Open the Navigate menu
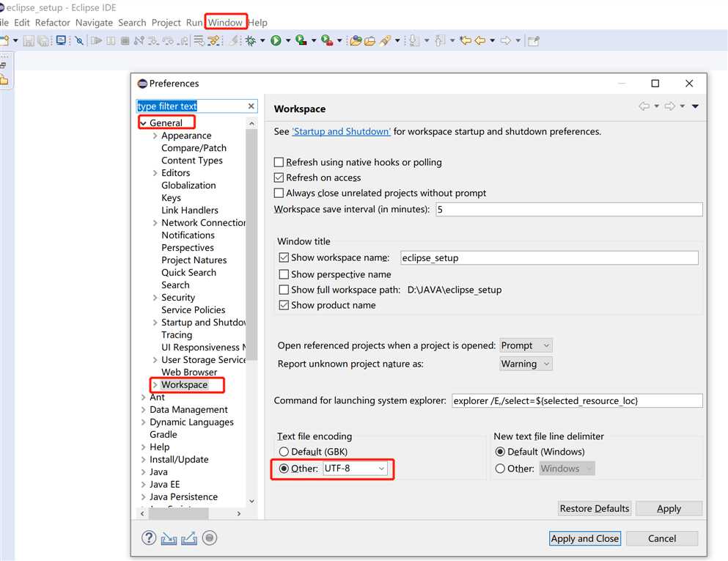728x561 pixels. (94, 22)
